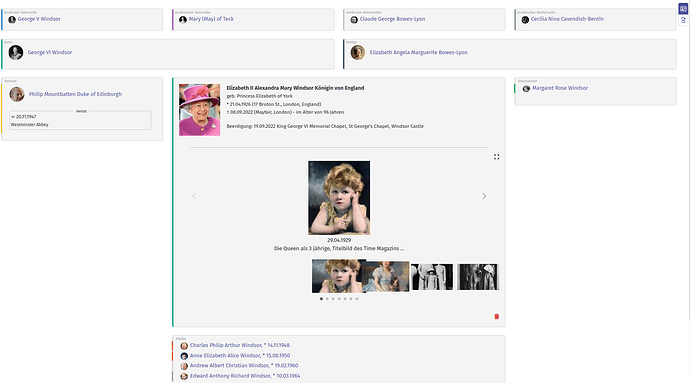Click birth line '21.04.1926 (17 Bruton St...'
690x383 pixels.
274,104
